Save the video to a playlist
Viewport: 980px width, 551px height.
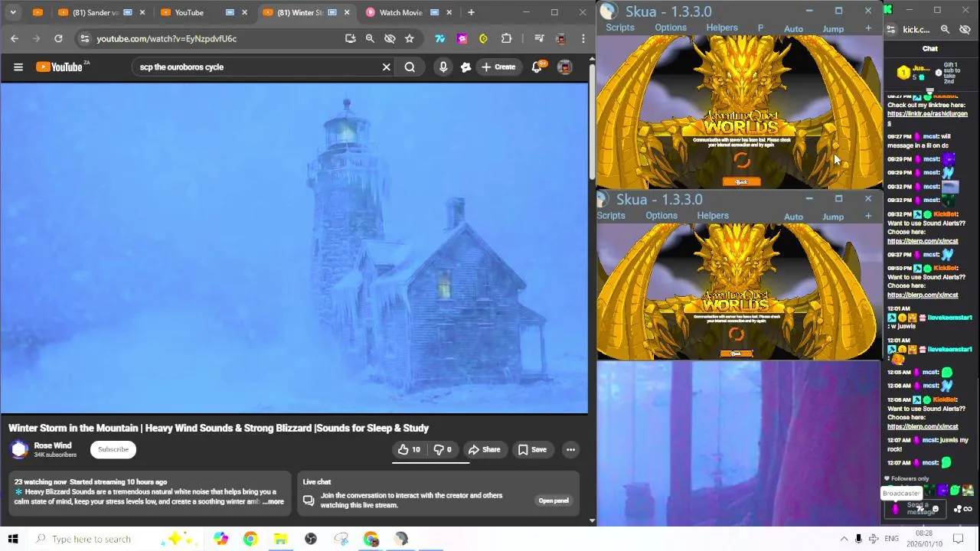click(531, 450)
